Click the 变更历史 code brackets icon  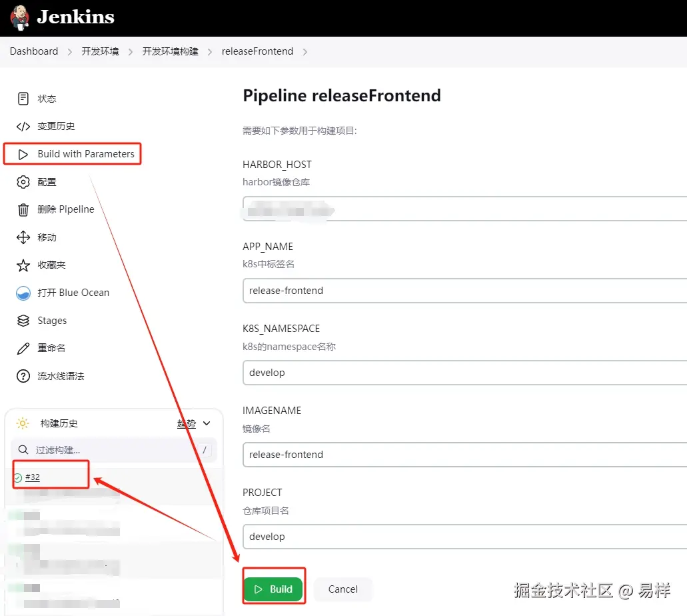[x=23, y=127]
